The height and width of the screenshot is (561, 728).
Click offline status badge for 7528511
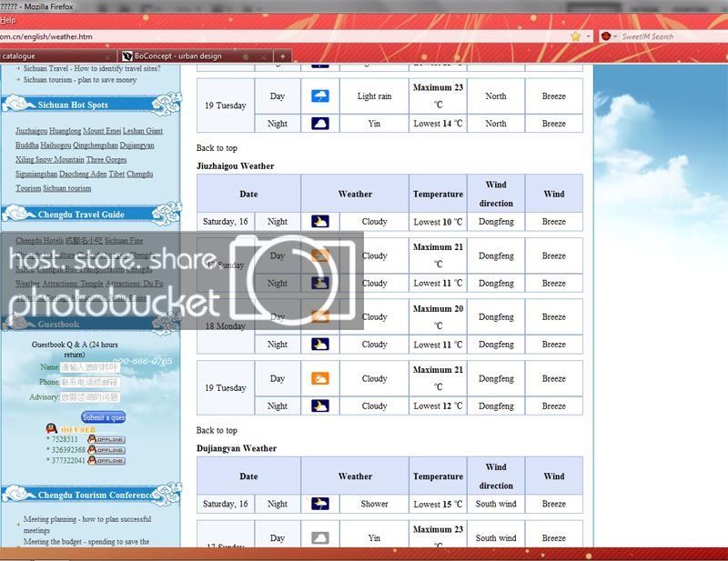[106, 439]
